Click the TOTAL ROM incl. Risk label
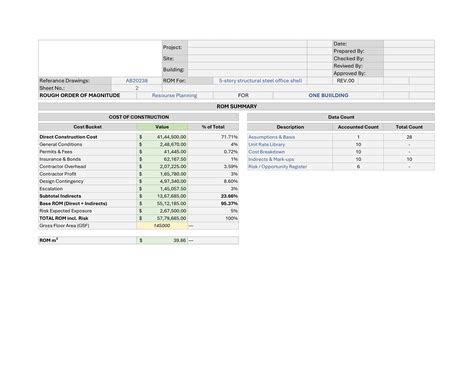This screenshot has width=474, height=366. click(64, 218)
